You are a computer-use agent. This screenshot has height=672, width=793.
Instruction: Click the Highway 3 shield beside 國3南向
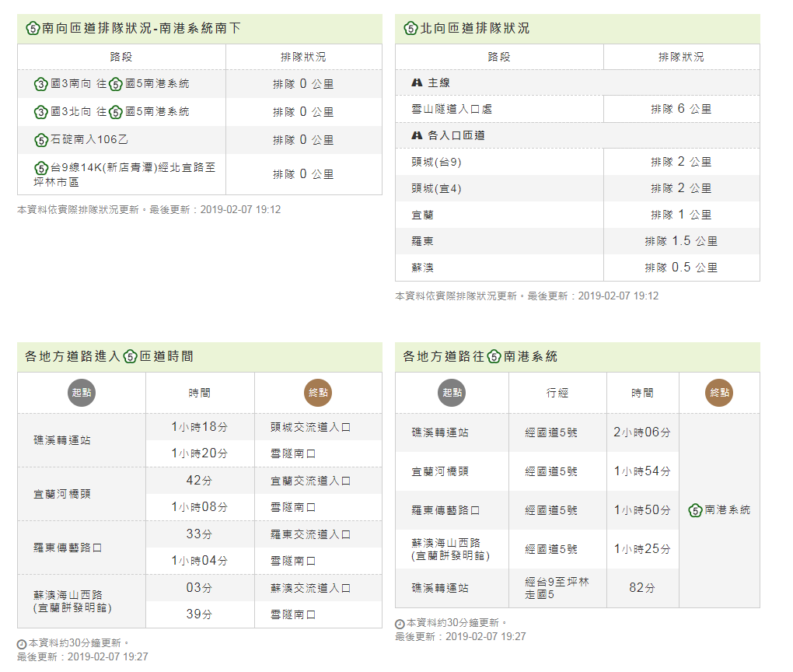click(41, 84)
